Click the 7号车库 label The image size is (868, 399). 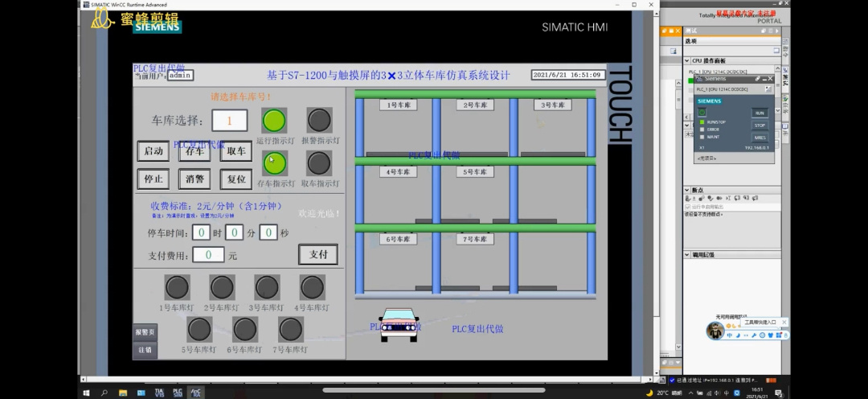pos(475,239)
